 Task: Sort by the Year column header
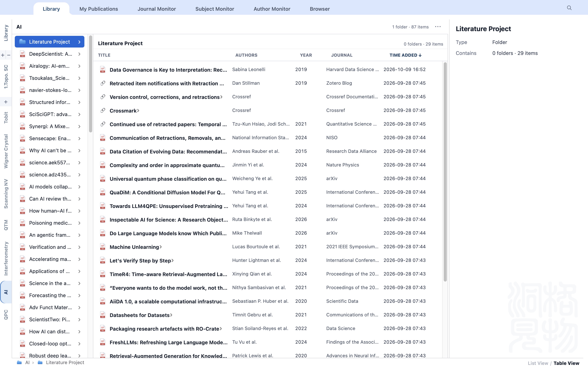click(x=306, y=55)
